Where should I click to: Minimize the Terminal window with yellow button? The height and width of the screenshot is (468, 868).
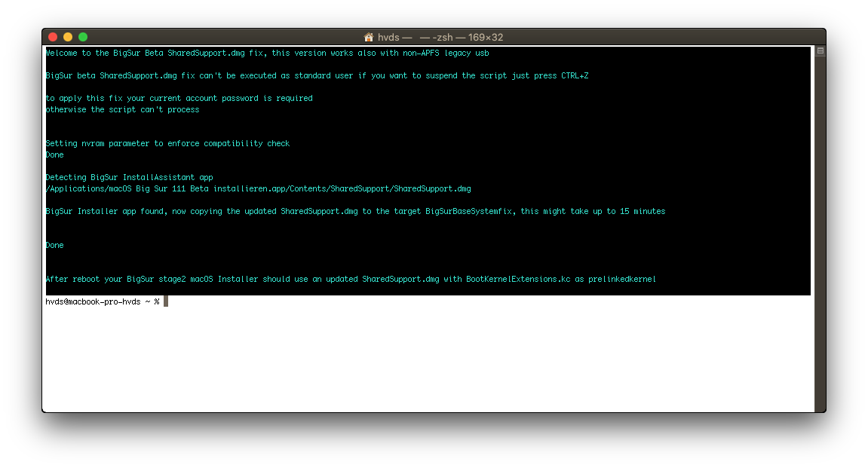[68, 37]
